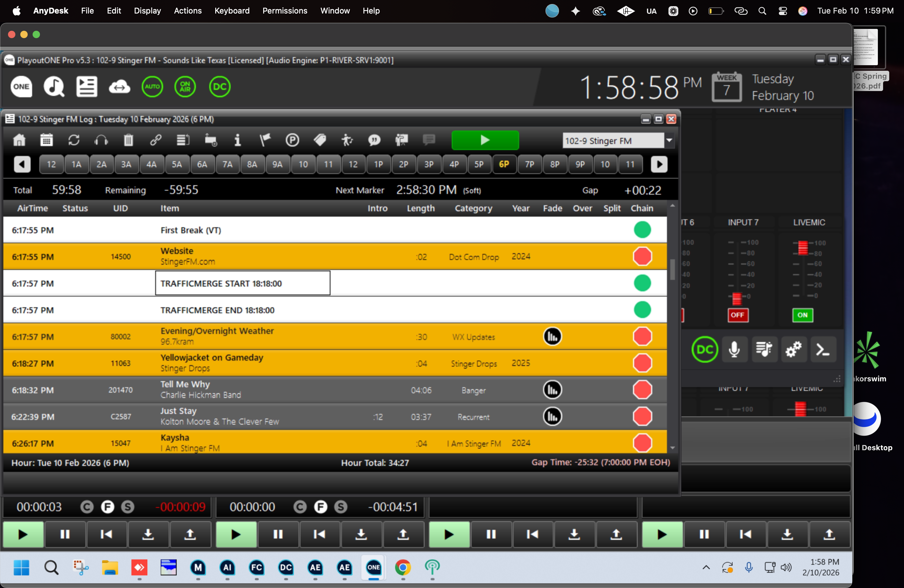Toggle AUTO mode in the top toolbar
Viewport: 904px width, 588px height.
click(152, 87)
